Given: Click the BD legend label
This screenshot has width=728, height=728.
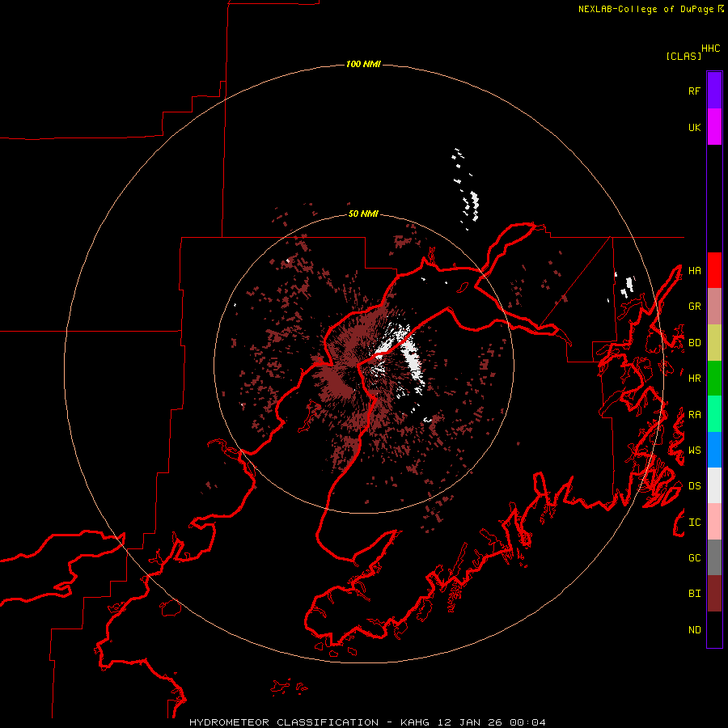Looking at the screenshot, I should (x=694, y=343).
